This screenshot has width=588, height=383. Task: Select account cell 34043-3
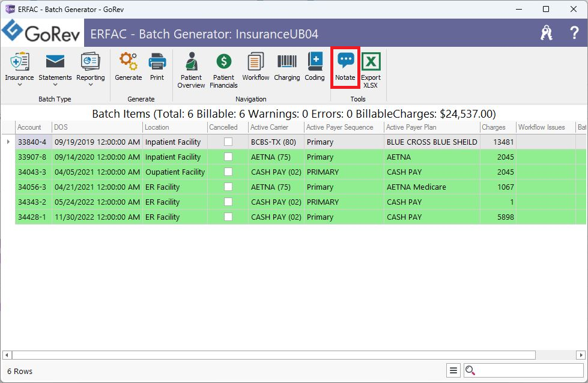point(34,172)
